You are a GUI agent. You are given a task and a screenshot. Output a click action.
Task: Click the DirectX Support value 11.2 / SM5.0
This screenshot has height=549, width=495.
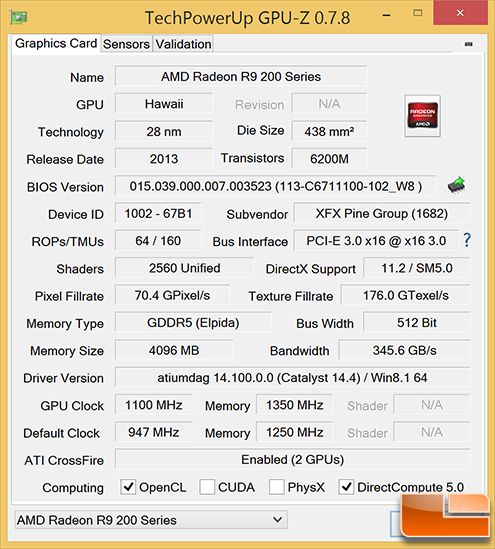(x=417, y=268)
